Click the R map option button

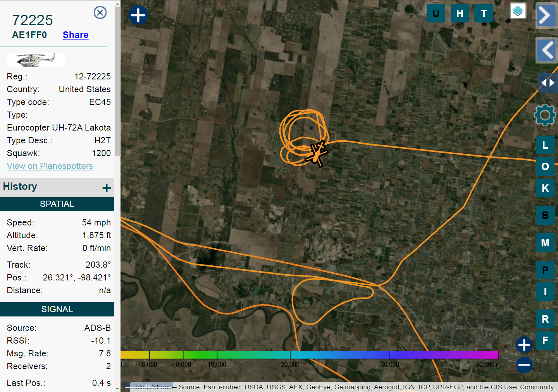click(545, 319)
